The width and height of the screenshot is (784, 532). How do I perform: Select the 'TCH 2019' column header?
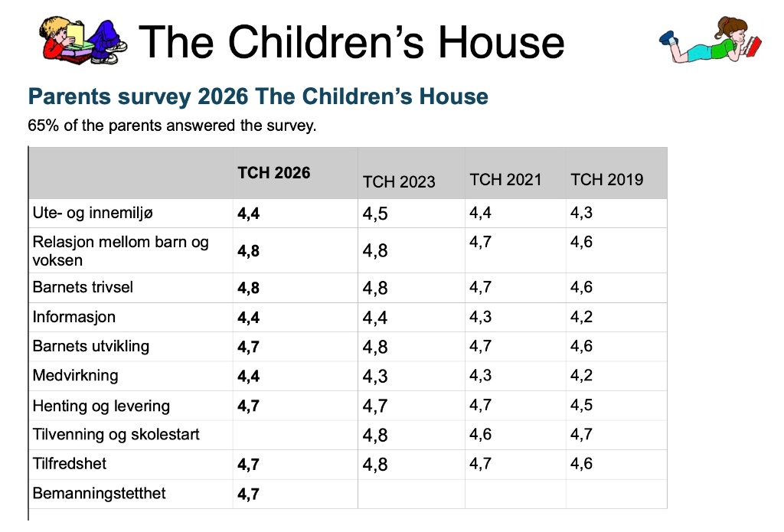tap(607, 180)
